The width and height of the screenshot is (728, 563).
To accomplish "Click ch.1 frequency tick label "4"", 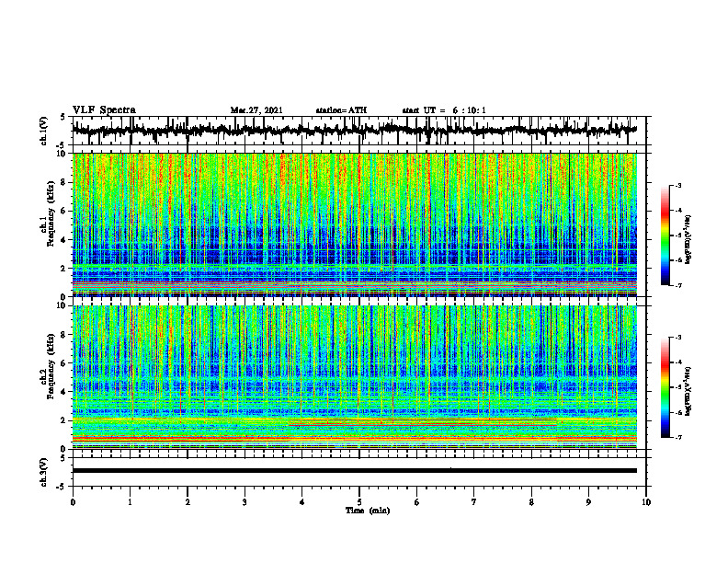I will point(64,240).
